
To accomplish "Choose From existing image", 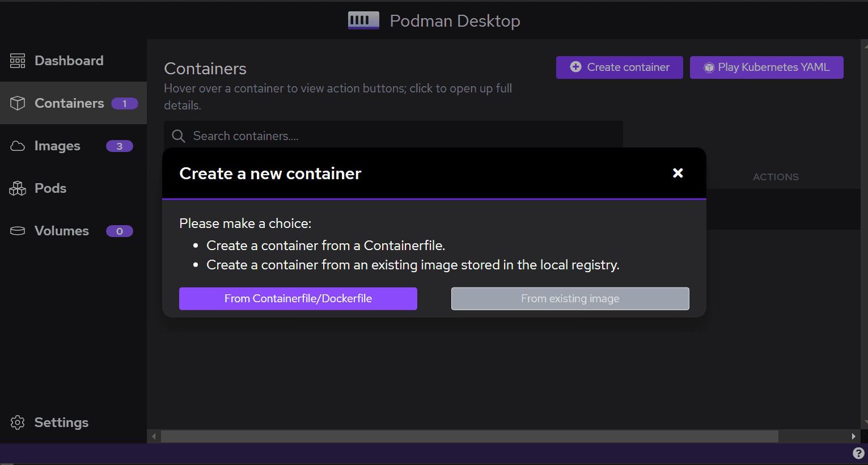I will pyautogui.click(x=570, y=299).
